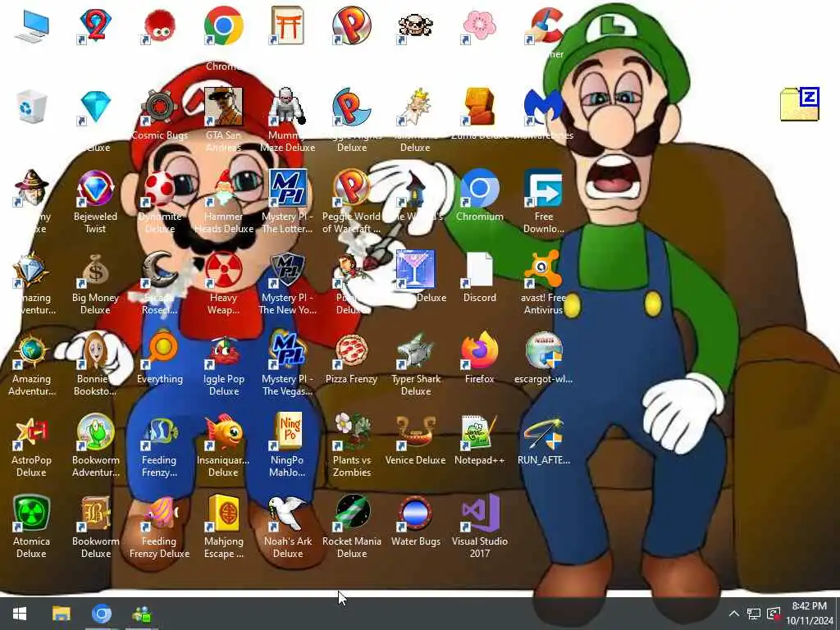Viewport: 840px width, 630px height.
Task: Open Mummy Maze Deluxe shortcut
Action: tap(287, 107)
